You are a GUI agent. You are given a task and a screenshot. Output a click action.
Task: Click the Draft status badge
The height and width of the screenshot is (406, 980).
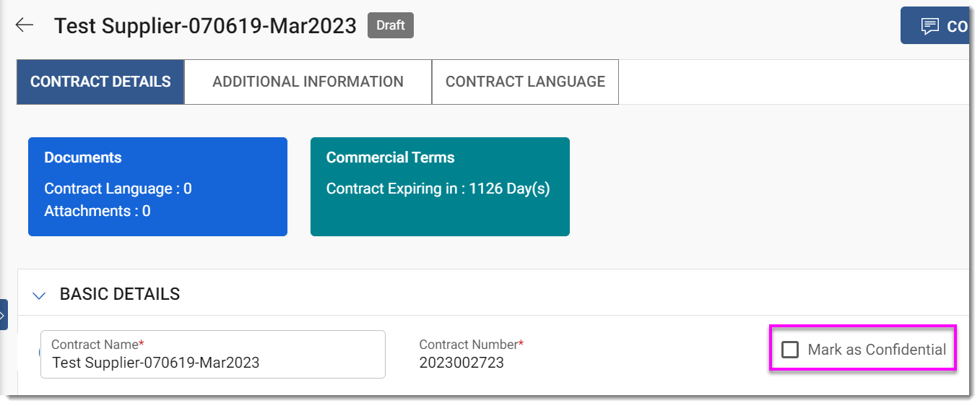coord(391,25)
